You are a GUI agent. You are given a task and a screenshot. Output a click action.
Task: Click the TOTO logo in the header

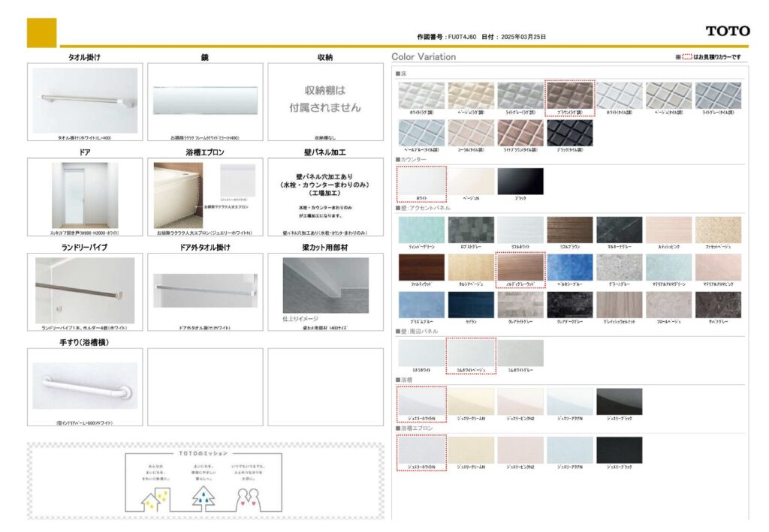(727, 31)
